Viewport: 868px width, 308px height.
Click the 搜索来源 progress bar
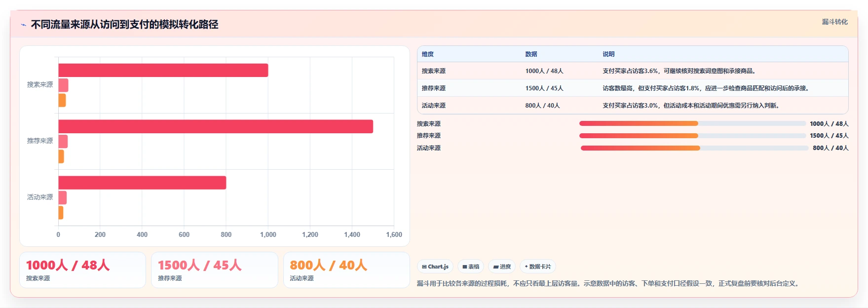[692, 123]
